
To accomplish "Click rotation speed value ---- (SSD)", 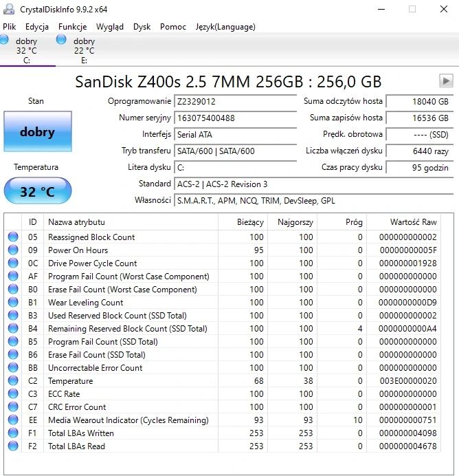I will click(420, 135).
